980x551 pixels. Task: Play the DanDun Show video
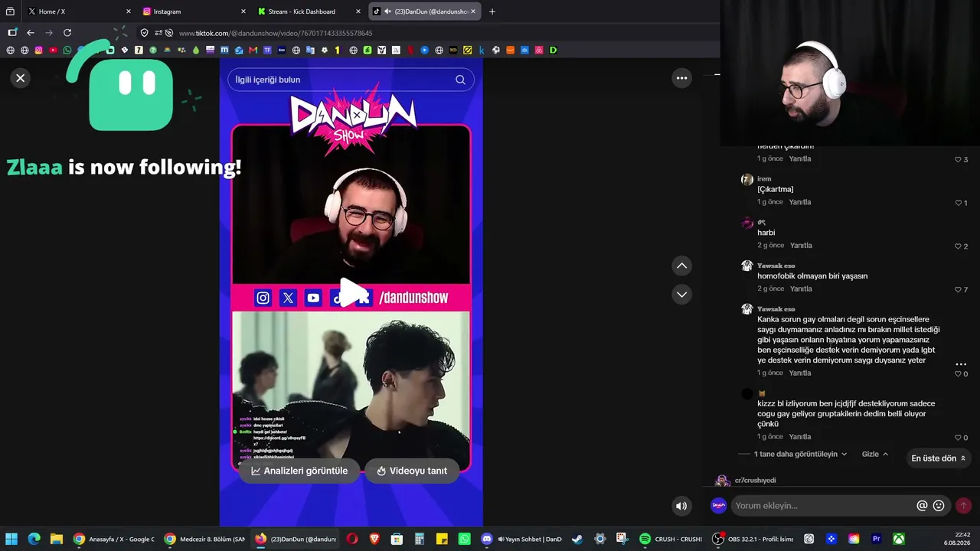point(351,293)
